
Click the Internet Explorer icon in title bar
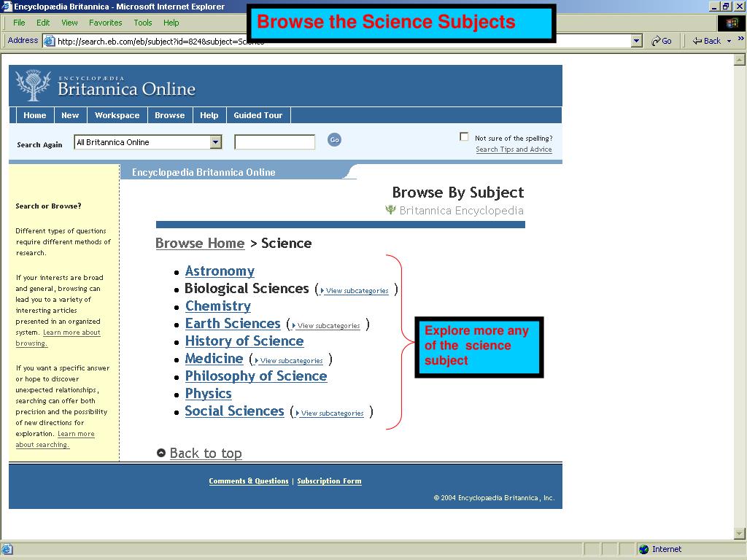[7, 6]
